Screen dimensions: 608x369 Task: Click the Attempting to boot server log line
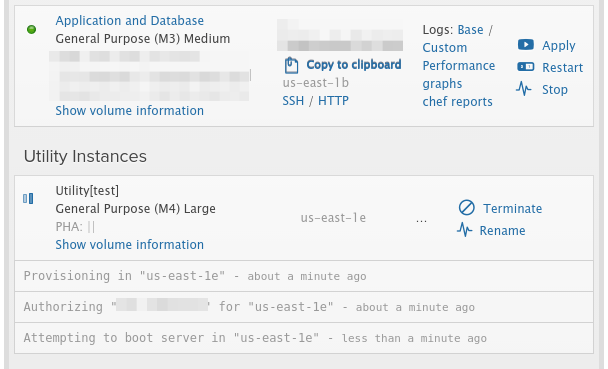coord(304,338)
